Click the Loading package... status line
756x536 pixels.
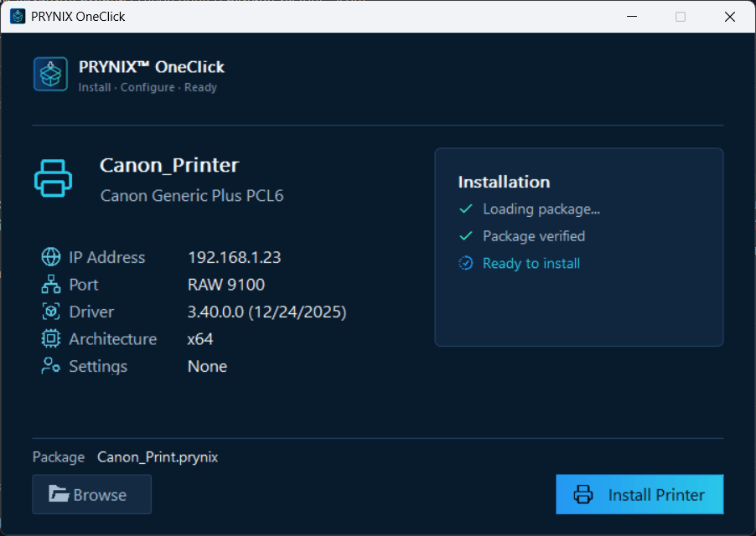tap(541, 209)
